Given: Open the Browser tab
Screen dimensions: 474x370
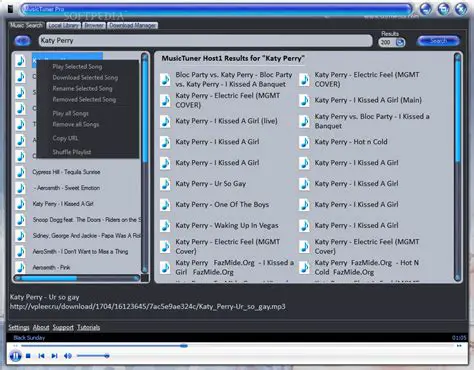Looking at the screenshot, I should 94,25.
